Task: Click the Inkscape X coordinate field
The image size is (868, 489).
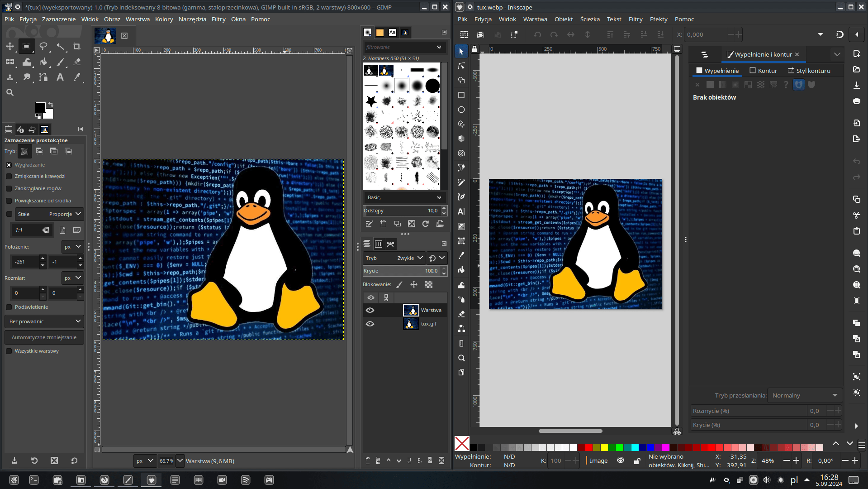Action: tap(706, 34)
